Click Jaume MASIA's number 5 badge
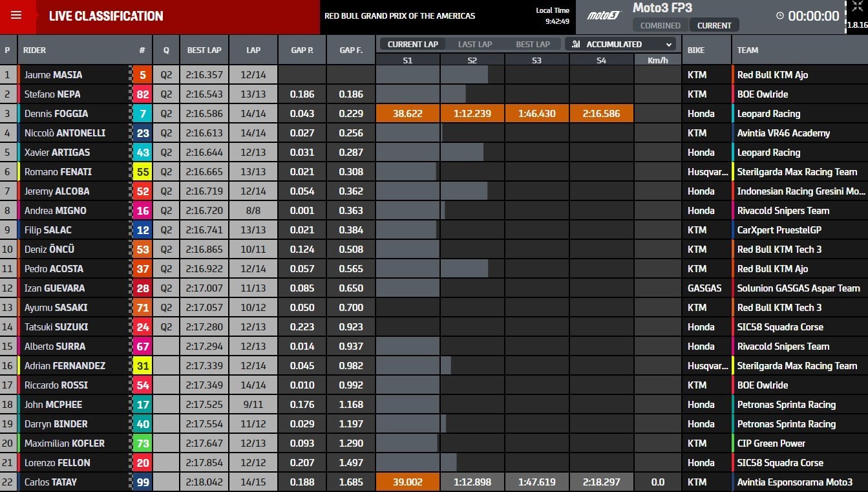 coord(142,74)
